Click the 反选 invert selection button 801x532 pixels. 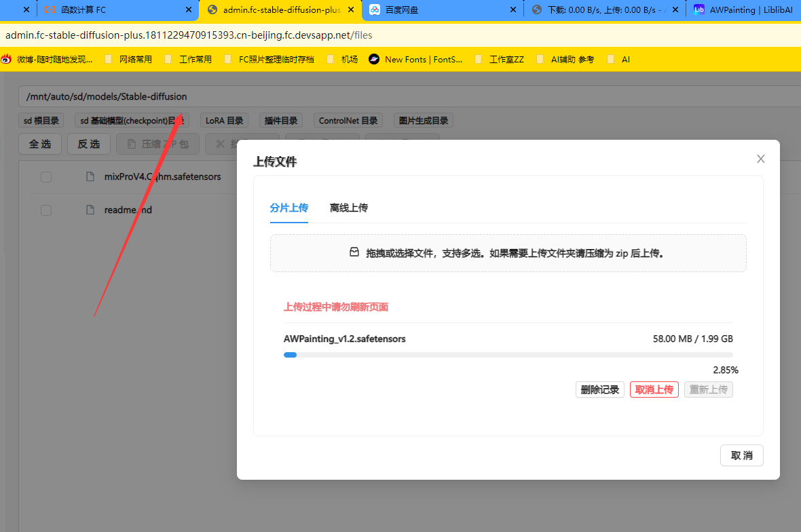89,144
